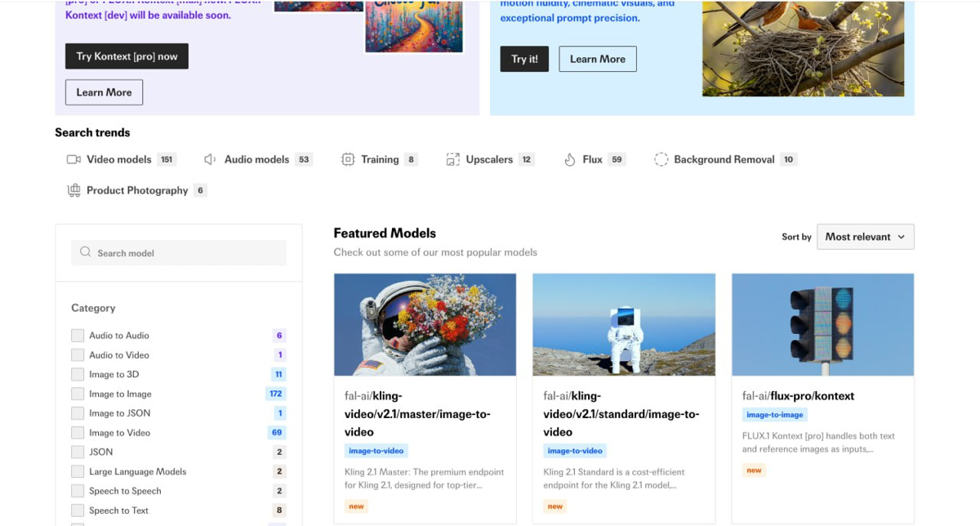Click astronaut with flowers thumbnail
The height and width of the screenshot is (526, 980).
(x=425, y=324)
